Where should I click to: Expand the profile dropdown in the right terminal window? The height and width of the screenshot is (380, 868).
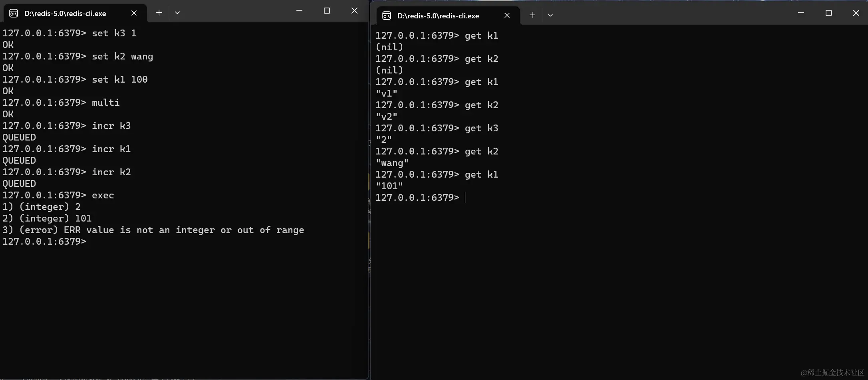pyautogui.click(x=550, y=15)
